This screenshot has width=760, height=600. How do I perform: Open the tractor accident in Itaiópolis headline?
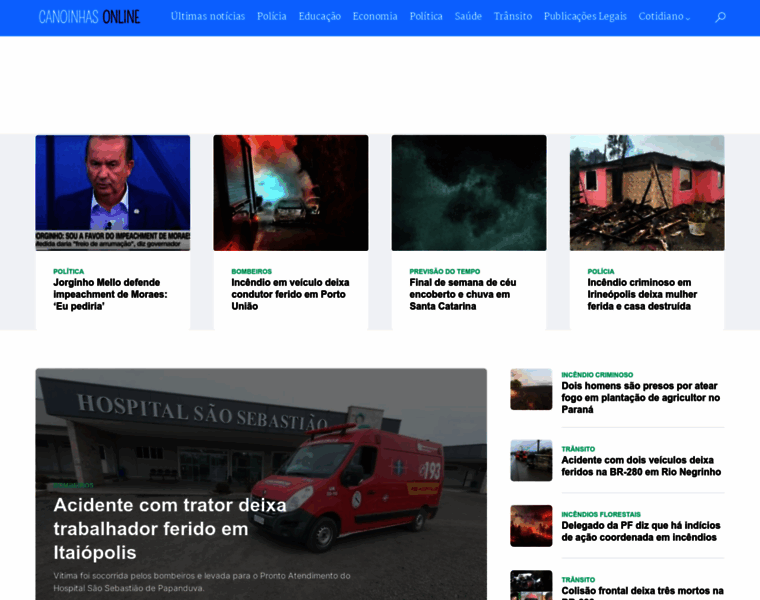pos(170,528)
